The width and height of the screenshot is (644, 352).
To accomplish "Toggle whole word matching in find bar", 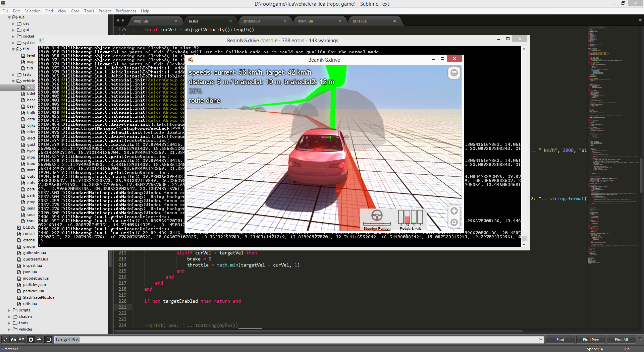I will [21, 340].
